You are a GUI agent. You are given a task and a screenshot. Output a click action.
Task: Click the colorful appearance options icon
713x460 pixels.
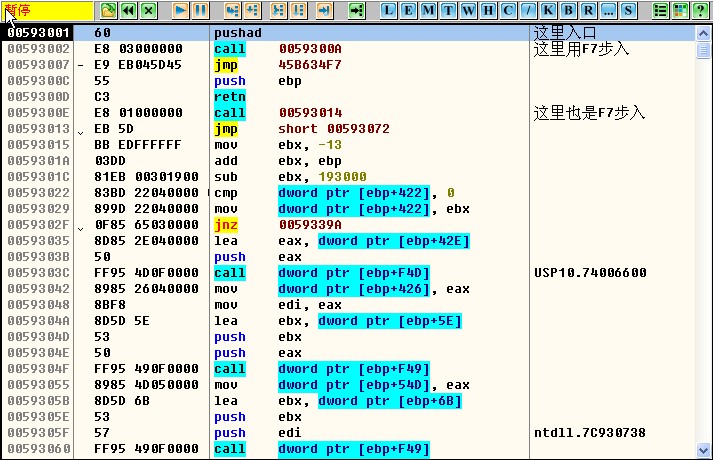(x=680, y=10)
